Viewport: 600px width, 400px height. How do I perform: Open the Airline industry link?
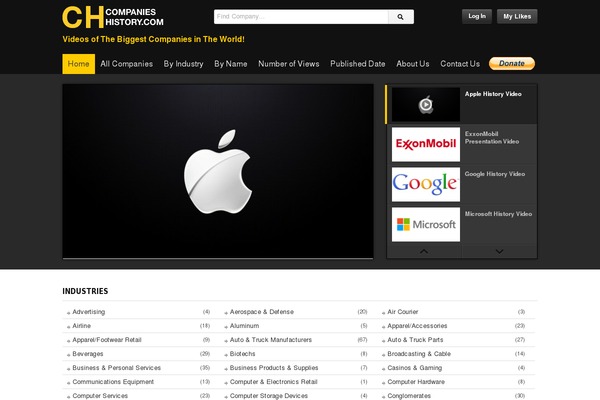tap(82, 326)
